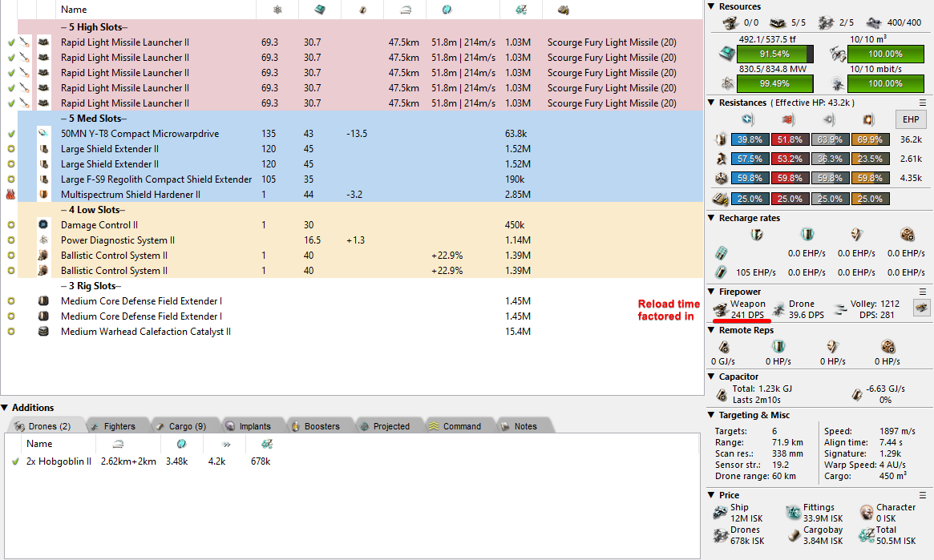Select the Medium Warhead Calefaction Catalyst II row
This screenshot has height=560, width=934.
click(x=146, y=332)
